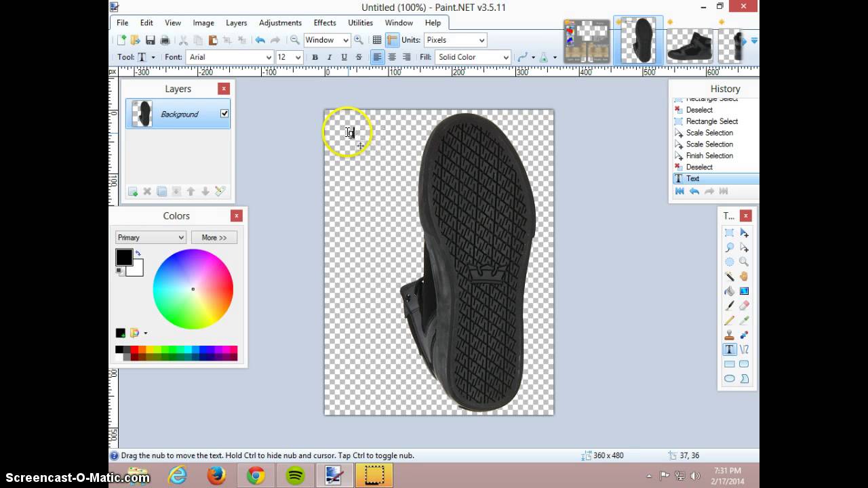Open the font size 12 dropdown
Viewport: 868px width, 488px height.
289,58
